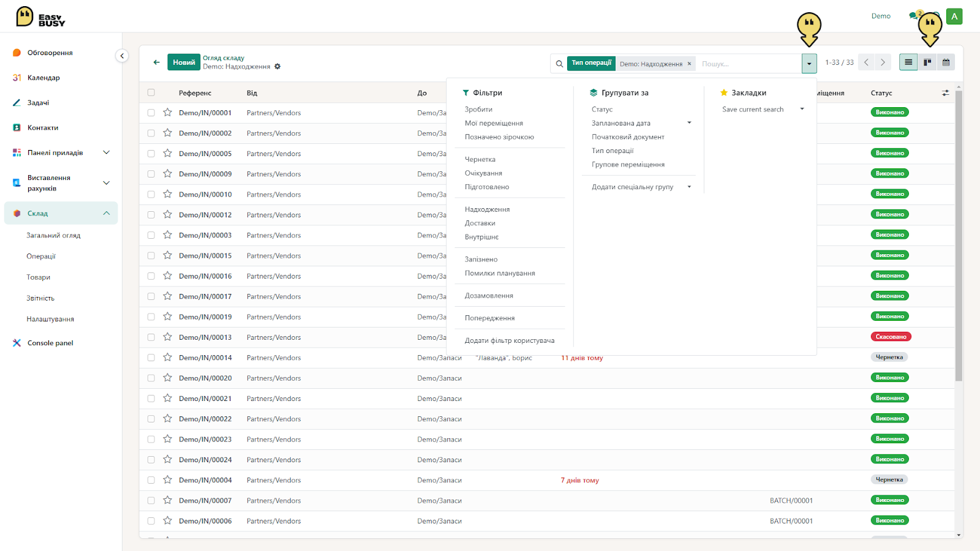
Task: Switch to kanban view icon
Action: (927, 62)
